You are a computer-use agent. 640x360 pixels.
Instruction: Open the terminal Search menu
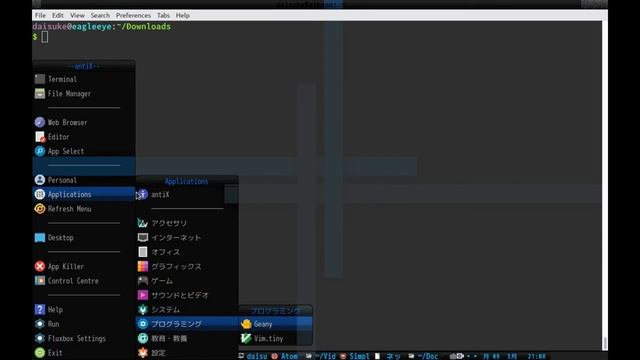click(100, 16)
